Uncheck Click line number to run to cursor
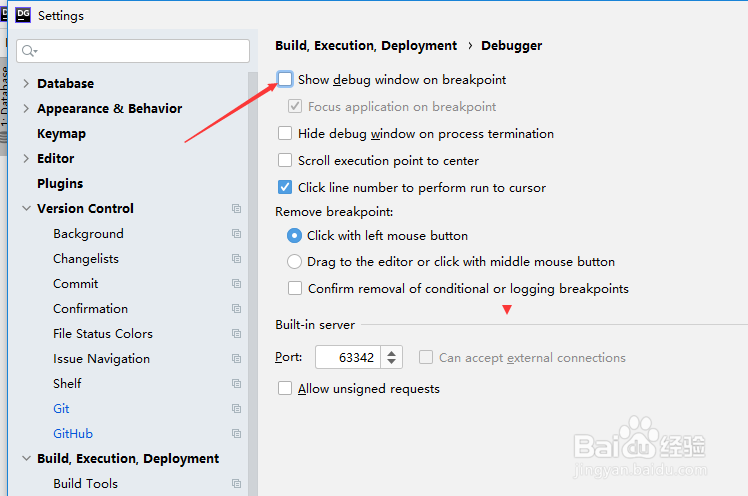 [286, 187]
